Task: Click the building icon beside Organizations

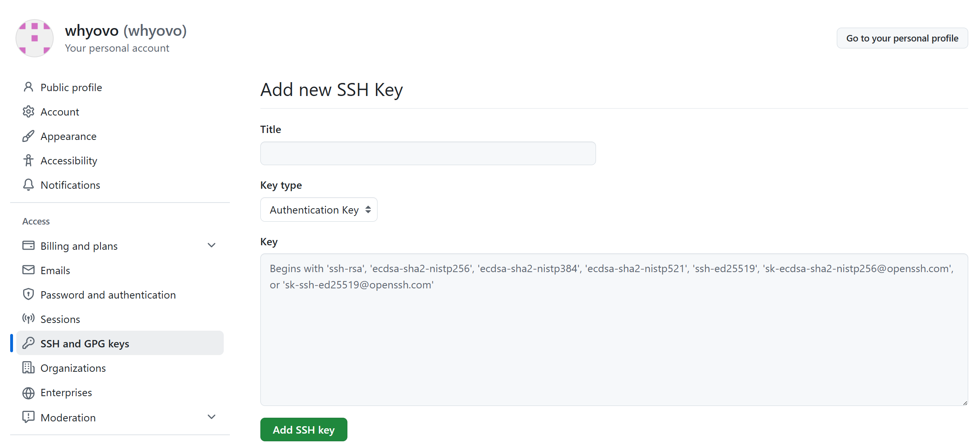Action: tap(28, 368)
